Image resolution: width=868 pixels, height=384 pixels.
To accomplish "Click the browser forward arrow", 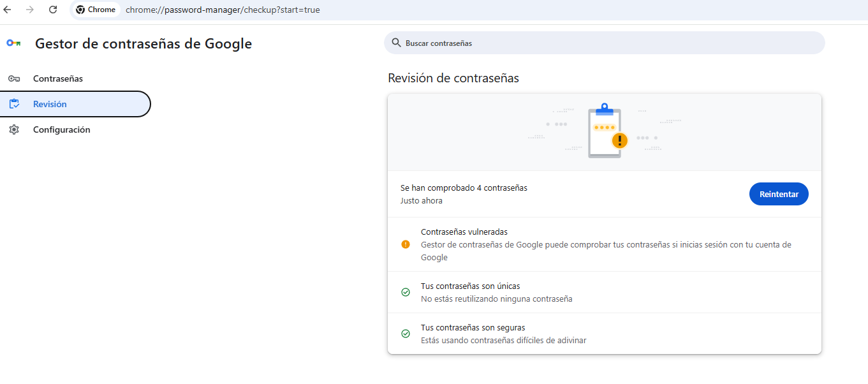I will (30, 10).
